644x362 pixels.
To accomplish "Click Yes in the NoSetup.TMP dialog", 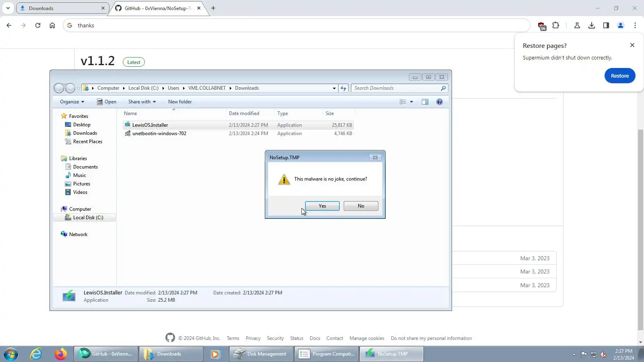I will (322, 206).
